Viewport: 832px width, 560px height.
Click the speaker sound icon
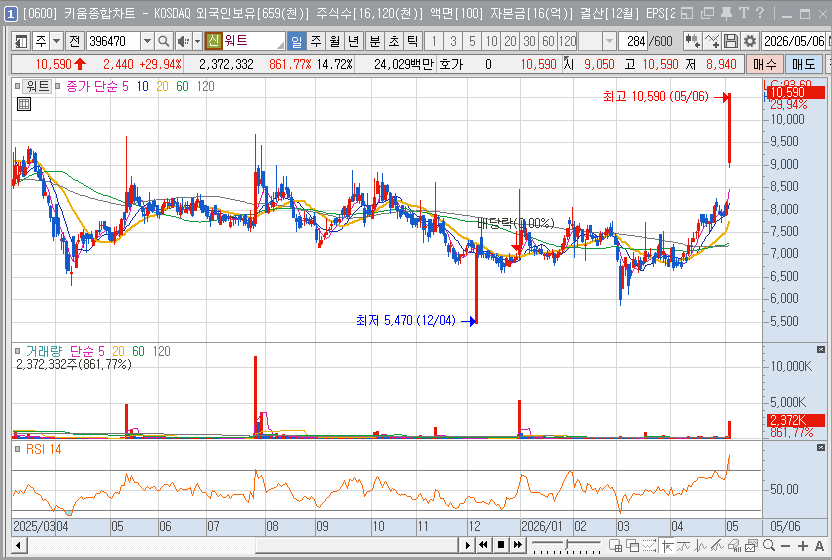tap(183, 41)
